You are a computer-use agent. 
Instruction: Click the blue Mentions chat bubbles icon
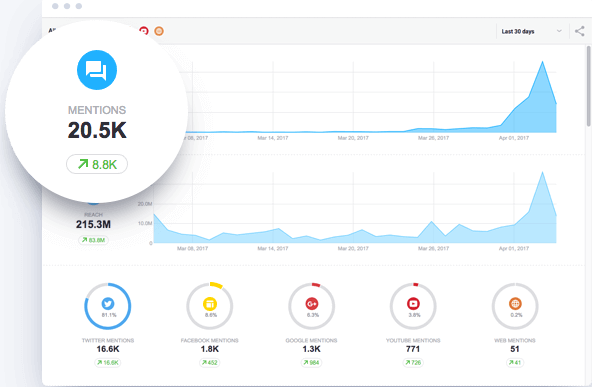tap(97, 70)
